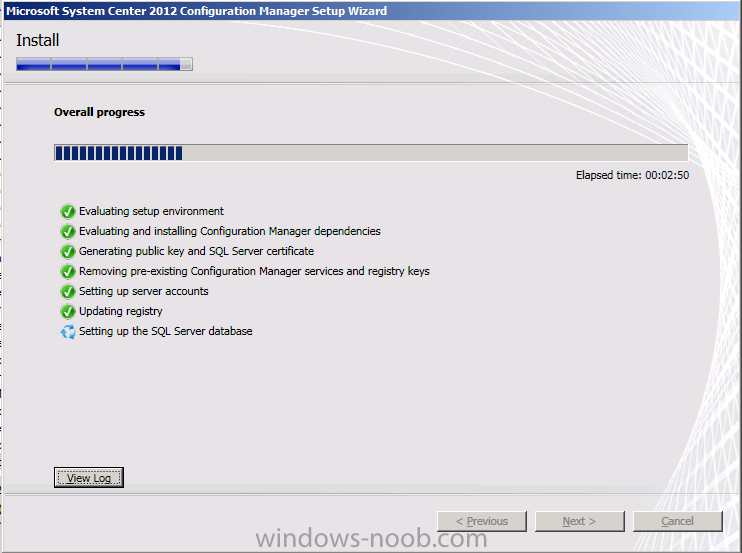The width and height of the screenshot is (742, 553).
Task: Click the wizard step progress indicator under Install
Action: (x=104, y=64)
